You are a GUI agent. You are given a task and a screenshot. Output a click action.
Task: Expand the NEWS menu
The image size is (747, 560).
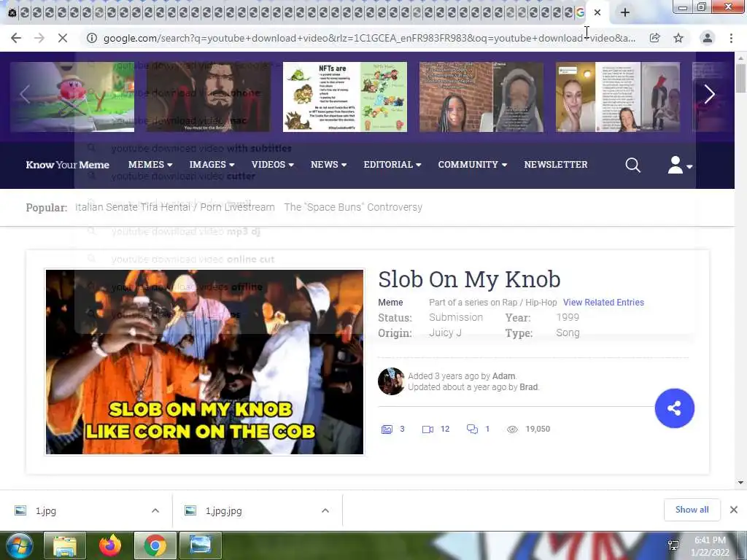(329, 164)
